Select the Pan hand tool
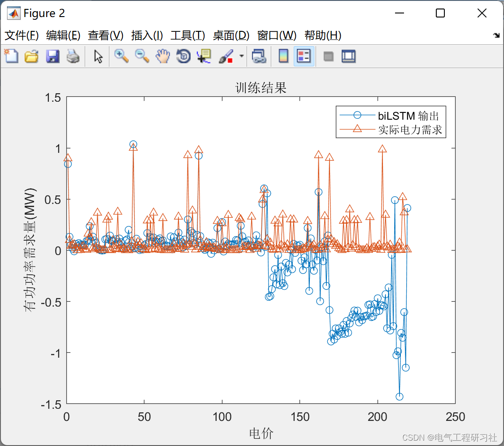The image size is (504, 446). coord(163,56)
